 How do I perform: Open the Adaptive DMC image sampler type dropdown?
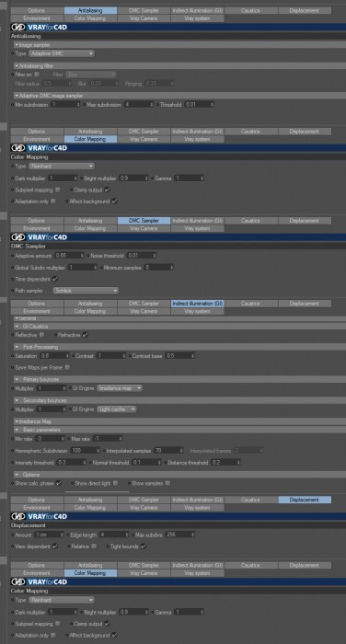tap(62, 53)
